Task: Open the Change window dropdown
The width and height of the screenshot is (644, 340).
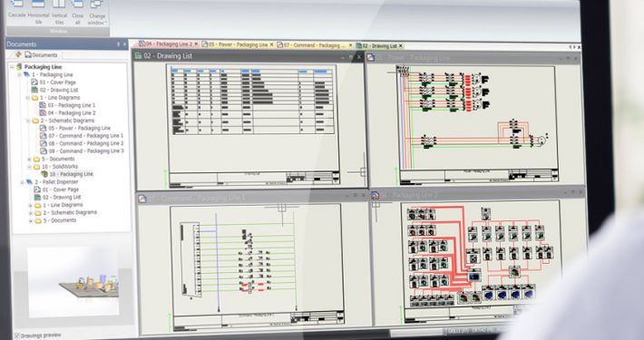Action: click(x=97, y=12)
